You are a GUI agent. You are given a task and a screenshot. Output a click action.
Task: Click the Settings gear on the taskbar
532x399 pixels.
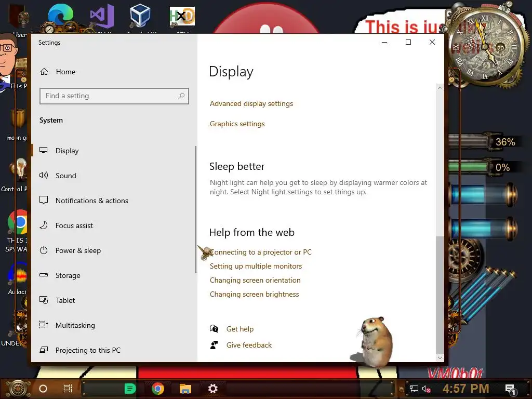pos(212,389)
